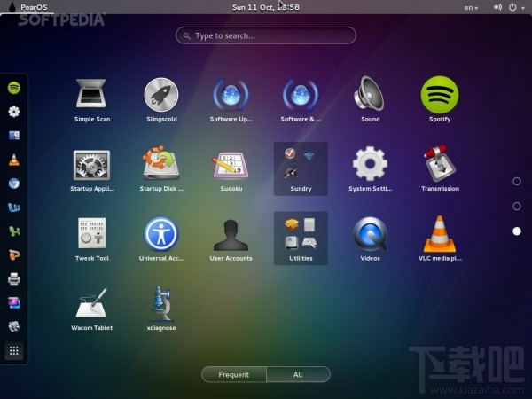Open the blue W word processor in the dock

pos(14,207)
